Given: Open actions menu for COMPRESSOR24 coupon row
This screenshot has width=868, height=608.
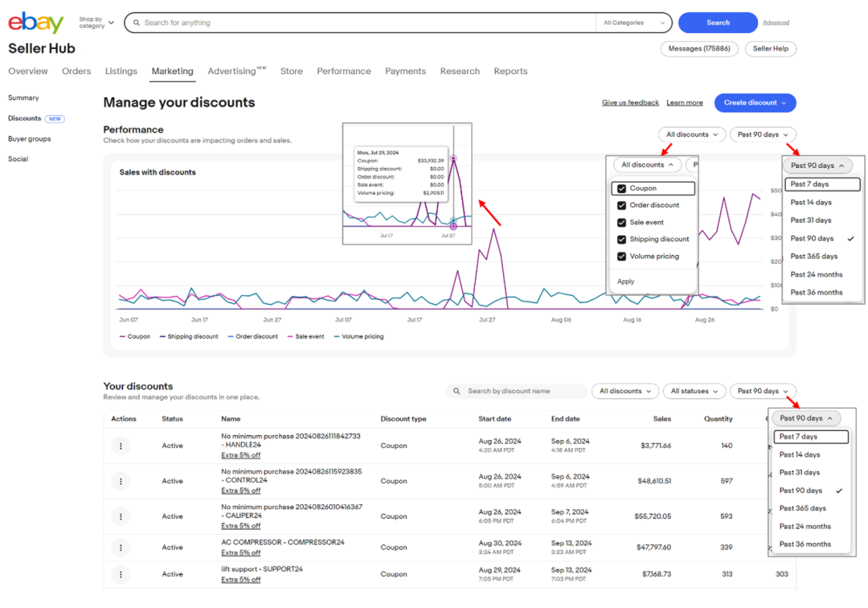Looking at the screenshot, I should [x=121, y=548].
